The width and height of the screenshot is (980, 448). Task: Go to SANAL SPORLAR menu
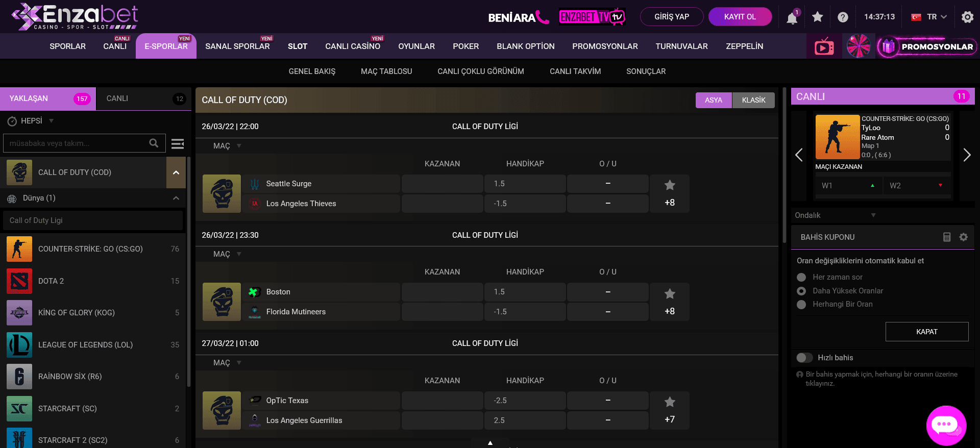[x=237, y=46]
